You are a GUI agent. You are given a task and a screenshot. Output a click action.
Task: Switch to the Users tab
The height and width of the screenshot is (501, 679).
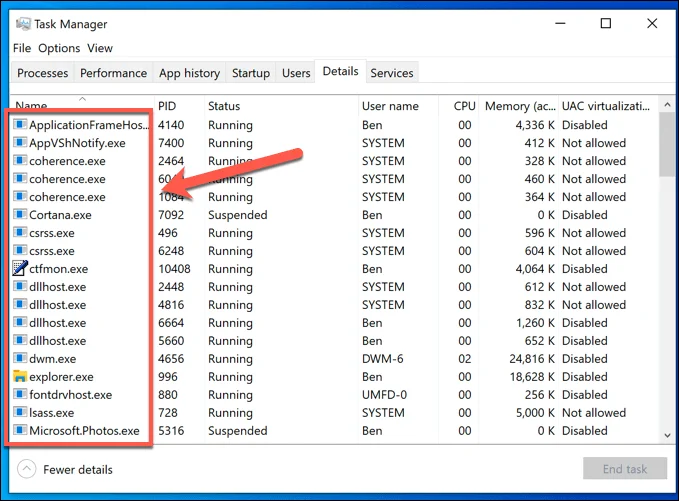tap(296, 73)
